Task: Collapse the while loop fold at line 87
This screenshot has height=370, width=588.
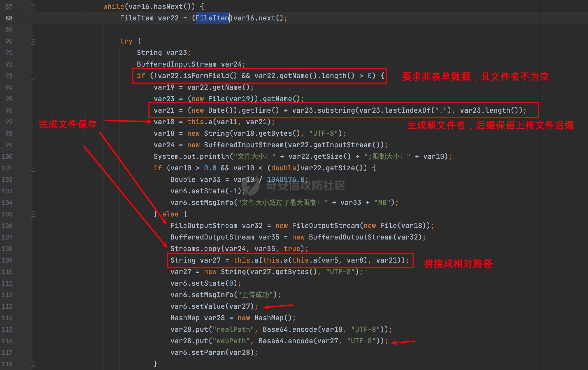Action: pos(33,7)
